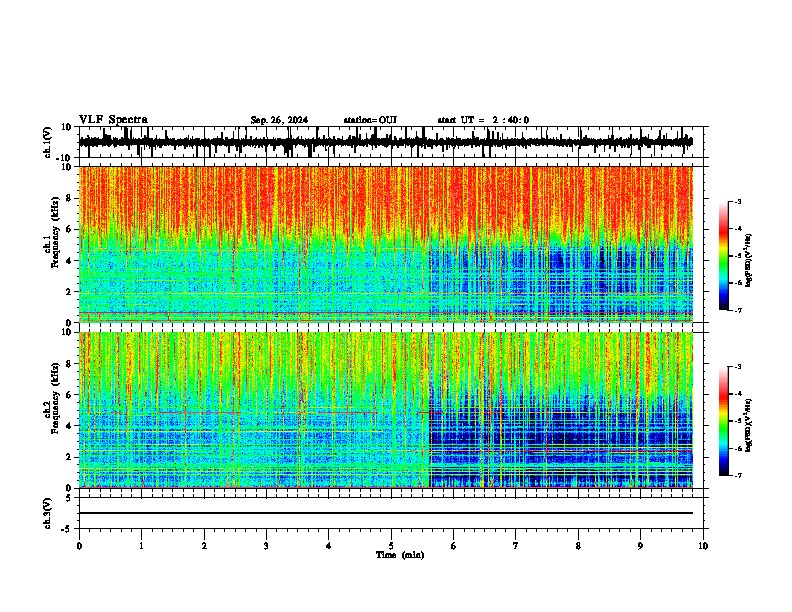792x612 pixels.
Task: Click the time axis tick label "7"
Action: [516, 546]
